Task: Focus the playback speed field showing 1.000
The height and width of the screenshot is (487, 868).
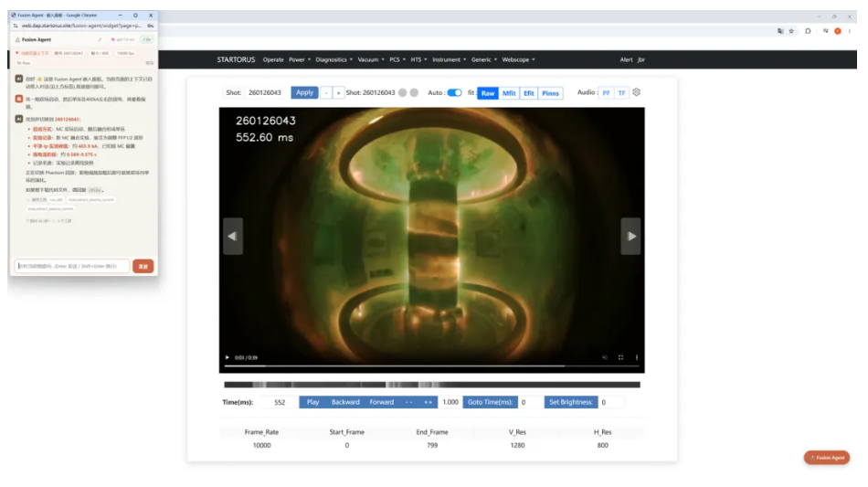Action: click(x=450, y=402)
